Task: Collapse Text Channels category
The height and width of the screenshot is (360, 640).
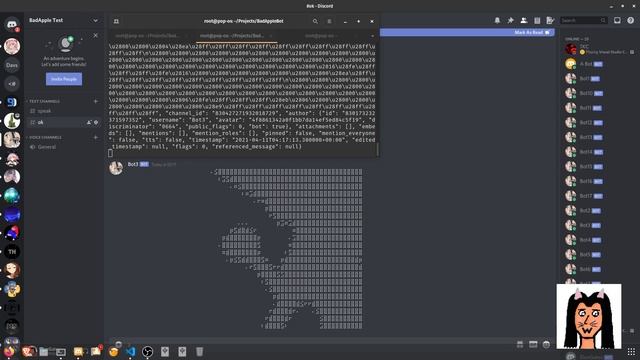Action: pyautogui.click(x=44, y=101)
